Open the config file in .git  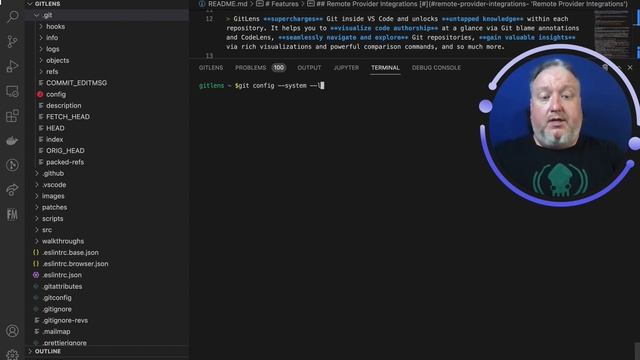56,94
